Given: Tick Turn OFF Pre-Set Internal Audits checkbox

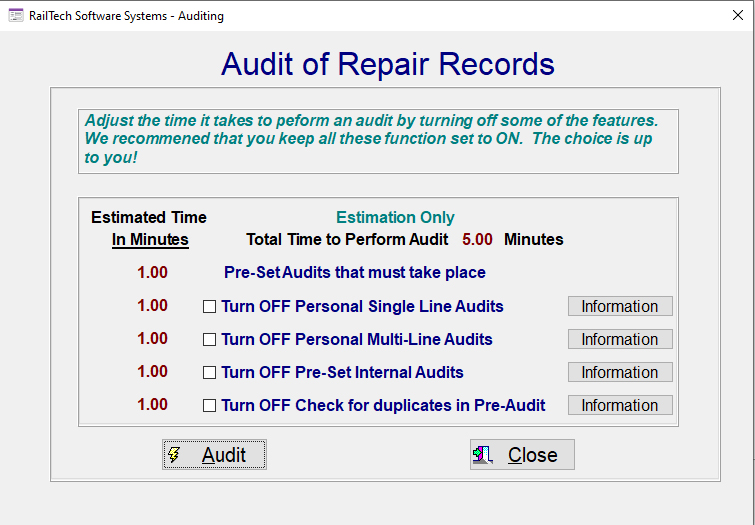Looking at the screenshot, I should (x=209, y=372).
